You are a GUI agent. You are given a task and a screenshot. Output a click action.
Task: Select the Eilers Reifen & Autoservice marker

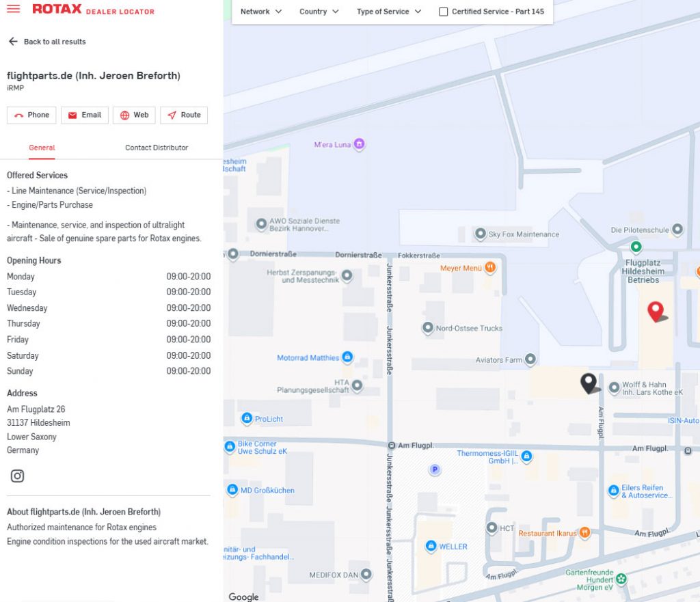coord(614,491)
